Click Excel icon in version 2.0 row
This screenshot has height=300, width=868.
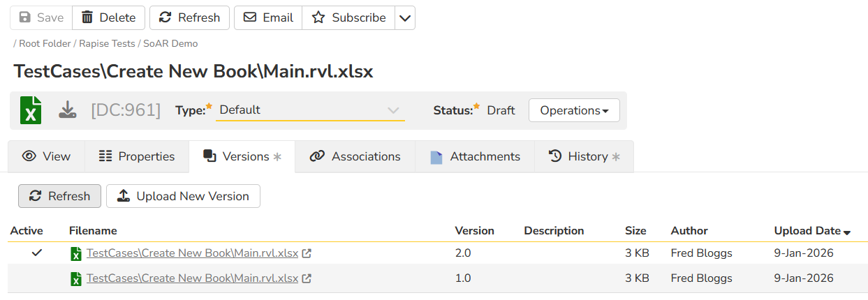tap(76, 254)
